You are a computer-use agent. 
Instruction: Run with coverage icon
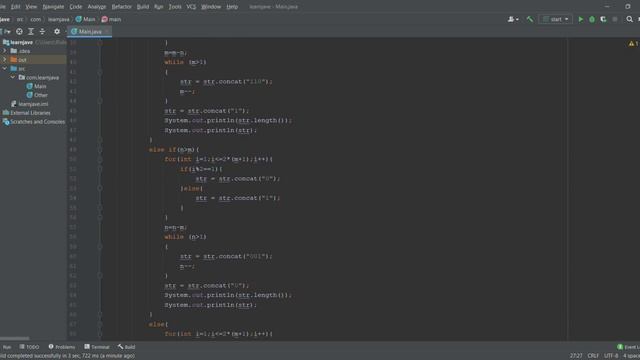coord(603,19)
